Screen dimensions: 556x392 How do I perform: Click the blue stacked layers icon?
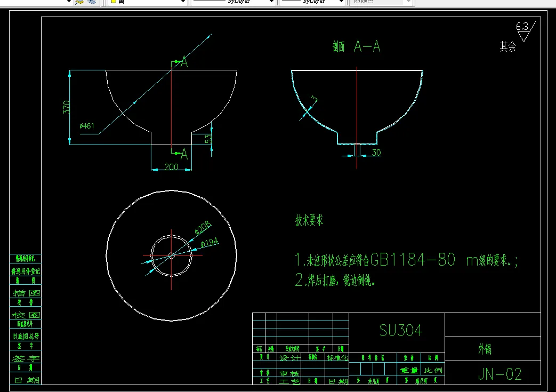click(x=92, y=2)
